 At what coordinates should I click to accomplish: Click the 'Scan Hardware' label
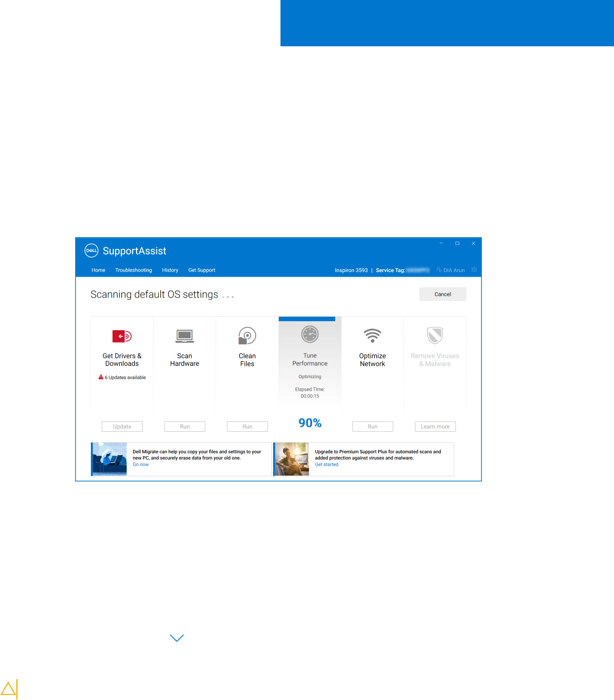point(185,360)
